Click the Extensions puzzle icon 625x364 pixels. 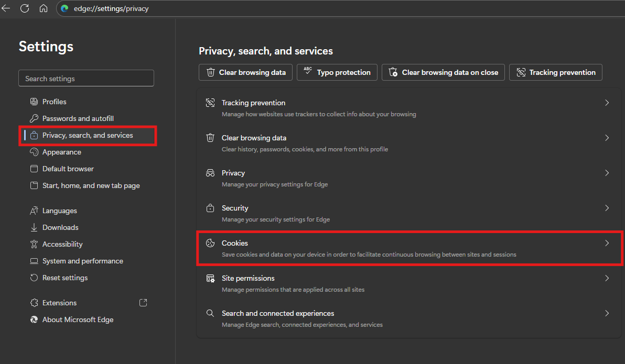[34, 303]
